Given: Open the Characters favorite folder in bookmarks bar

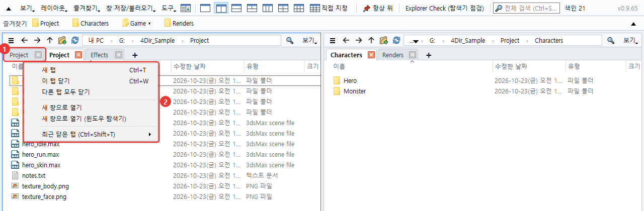Looking at the screenshot, I should 91,23.
